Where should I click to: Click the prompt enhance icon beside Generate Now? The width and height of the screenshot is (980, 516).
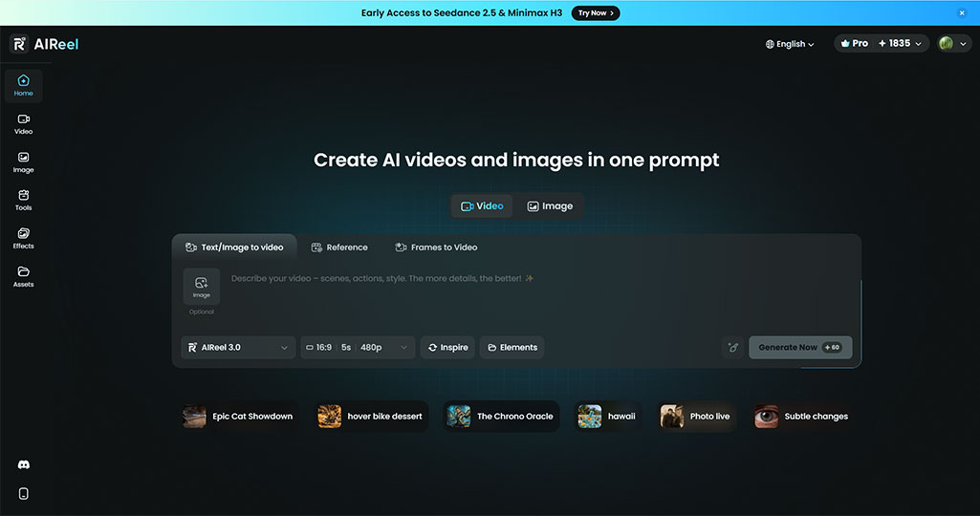(733, 347)
